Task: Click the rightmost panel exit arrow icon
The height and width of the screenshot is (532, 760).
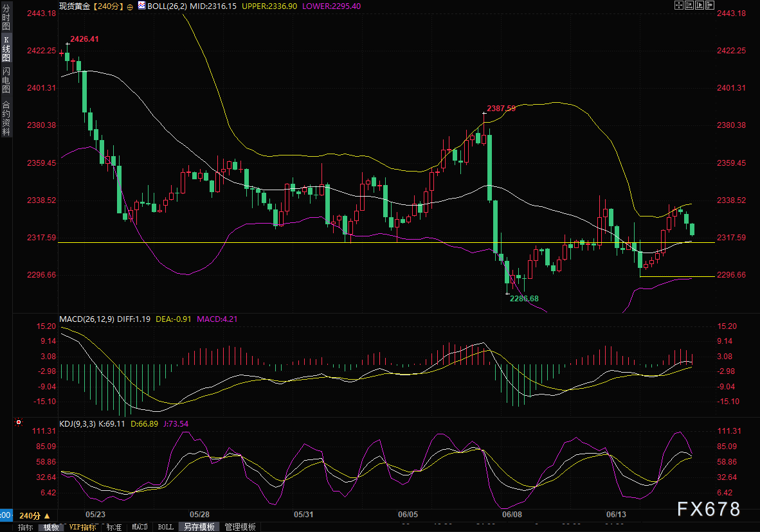Action: (710, 5)
